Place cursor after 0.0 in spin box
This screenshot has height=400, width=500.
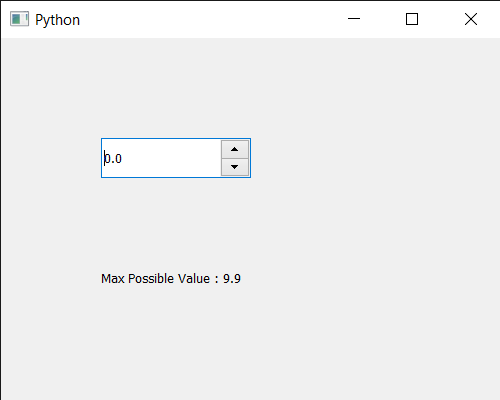pyautogui.click(x=123, y=158)
